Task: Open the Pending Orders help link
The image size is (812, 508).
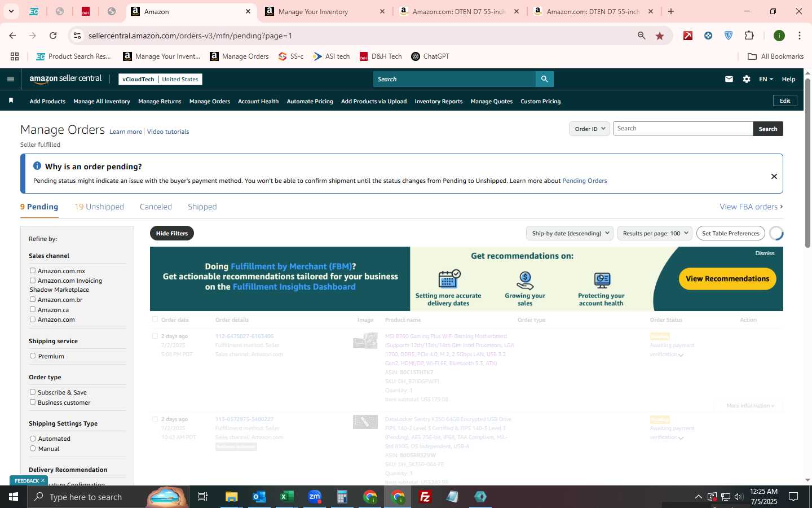Action: [585, 181]
